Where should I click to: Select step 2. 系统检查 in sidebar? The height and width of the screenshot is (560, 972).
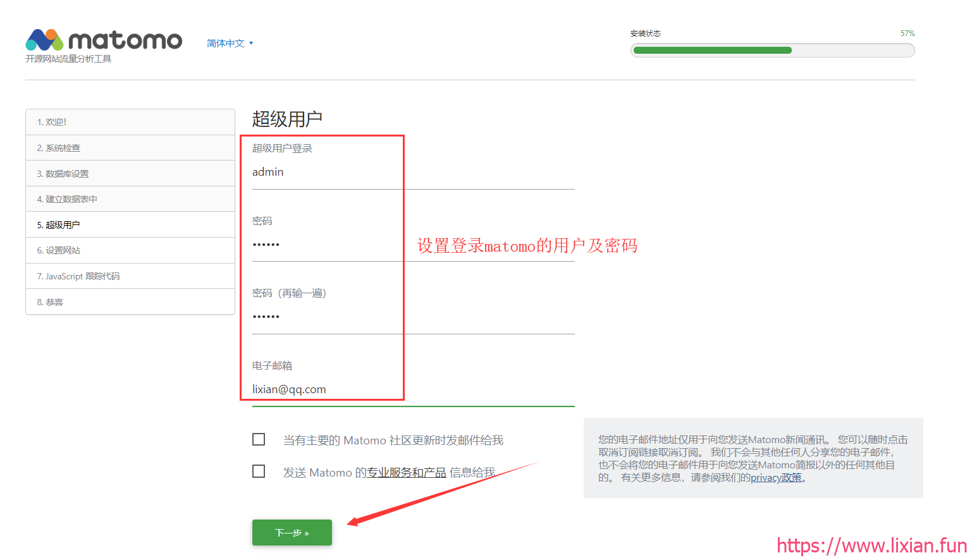tap(130, 148)
